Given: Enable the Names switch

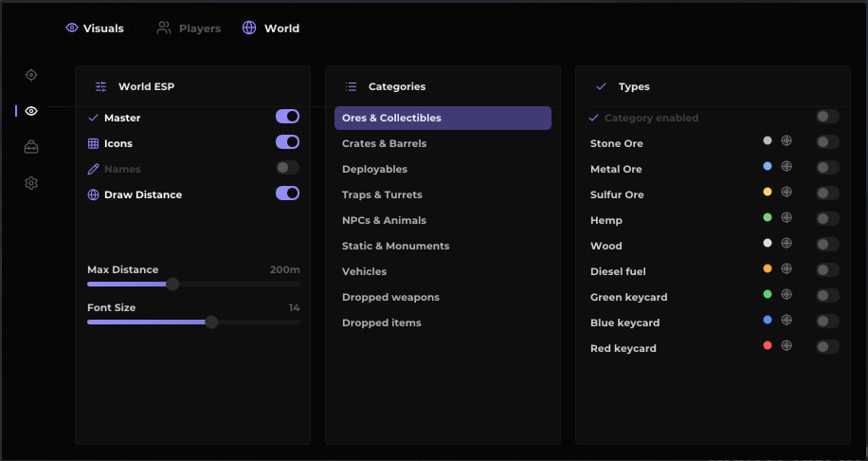Looking at the screenshot, I should 287,167.
